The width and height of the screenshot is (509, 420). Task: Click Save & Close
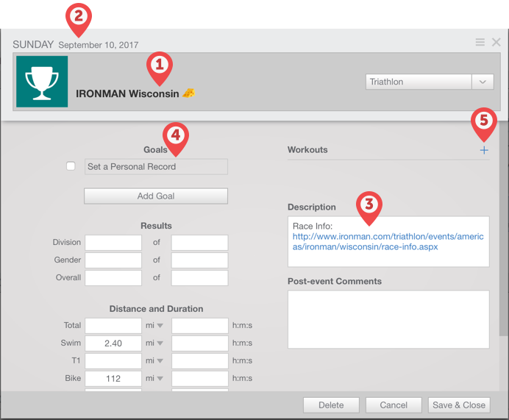coord(459,405)
